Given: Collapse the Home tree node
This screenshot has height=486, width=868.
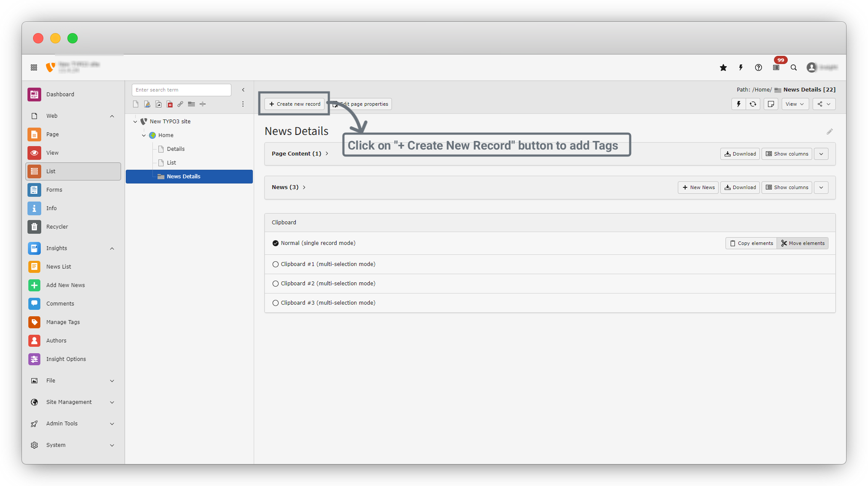Looking at the screenshot, I should point(144,135).
